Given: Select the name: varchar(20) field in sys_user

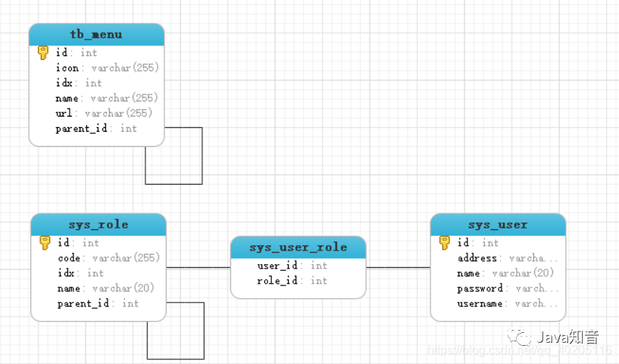Looking at the screenshot, I should coord(505,273).
